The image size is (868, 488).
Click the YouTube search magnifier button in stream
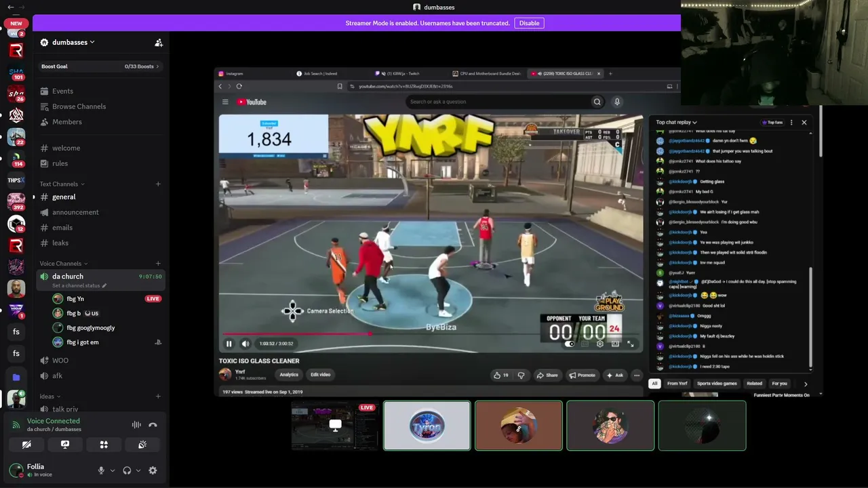pyautogui.click(x=597, y=102)
